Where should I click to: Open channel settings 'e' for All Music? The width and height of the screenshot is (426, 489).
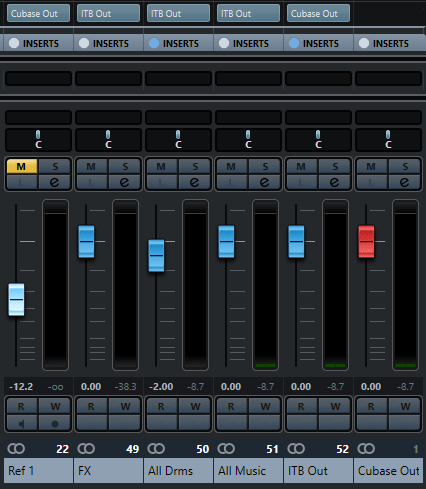(x=265, y=182)
